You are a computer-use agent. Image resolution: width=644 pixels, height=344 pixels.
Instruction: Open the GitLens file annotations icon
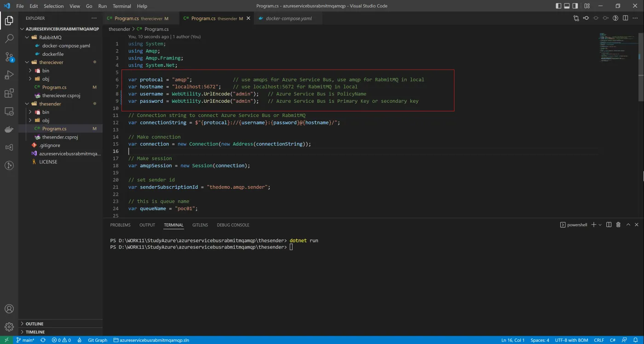click(x=615, y=18)
